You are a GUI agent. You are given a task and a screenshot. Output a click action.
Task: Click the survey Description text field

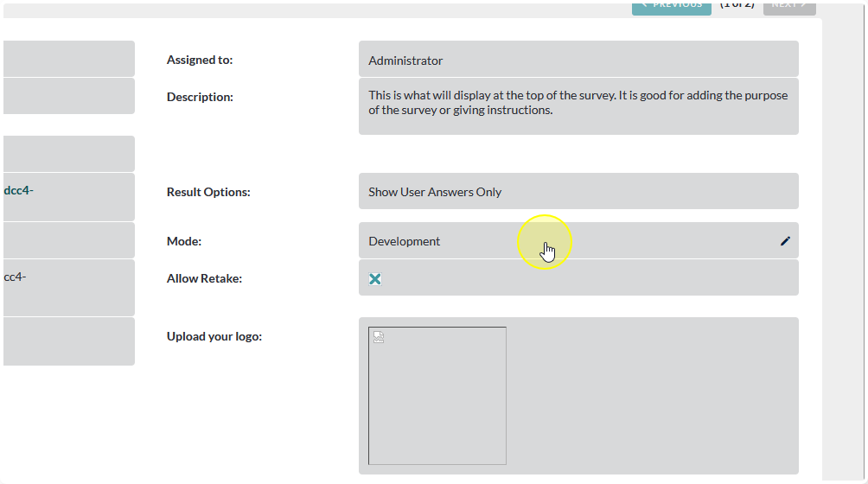pos(578,103)
